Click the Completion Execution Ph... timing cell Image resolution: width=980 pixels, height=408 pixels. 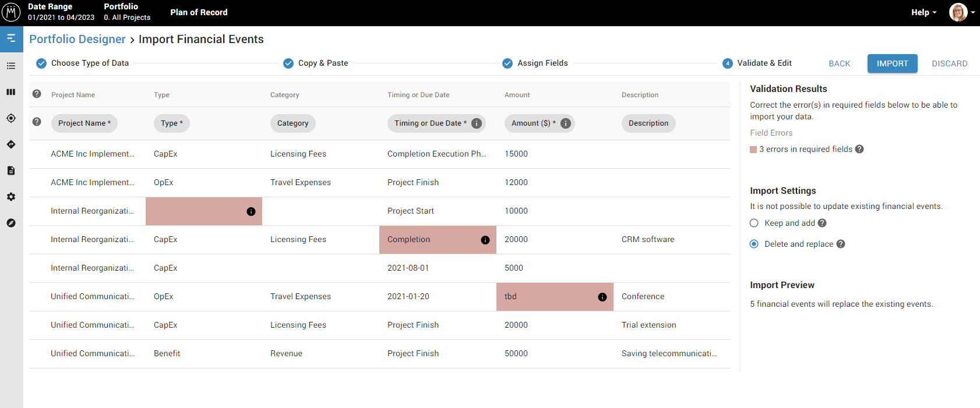(437, 154)
